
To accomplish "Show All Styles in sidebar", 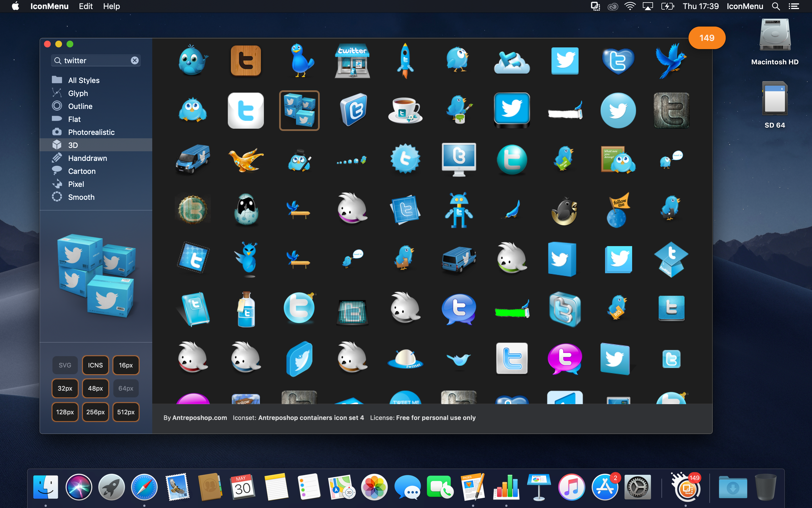I will 96,80.
